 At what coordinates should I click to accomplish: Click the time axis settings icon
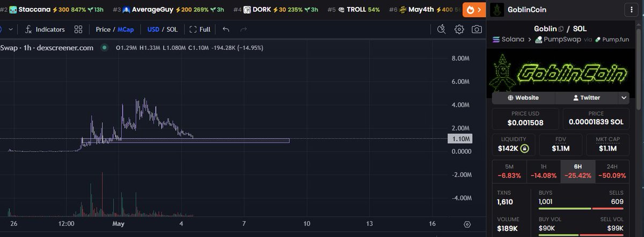pos(467,224)
